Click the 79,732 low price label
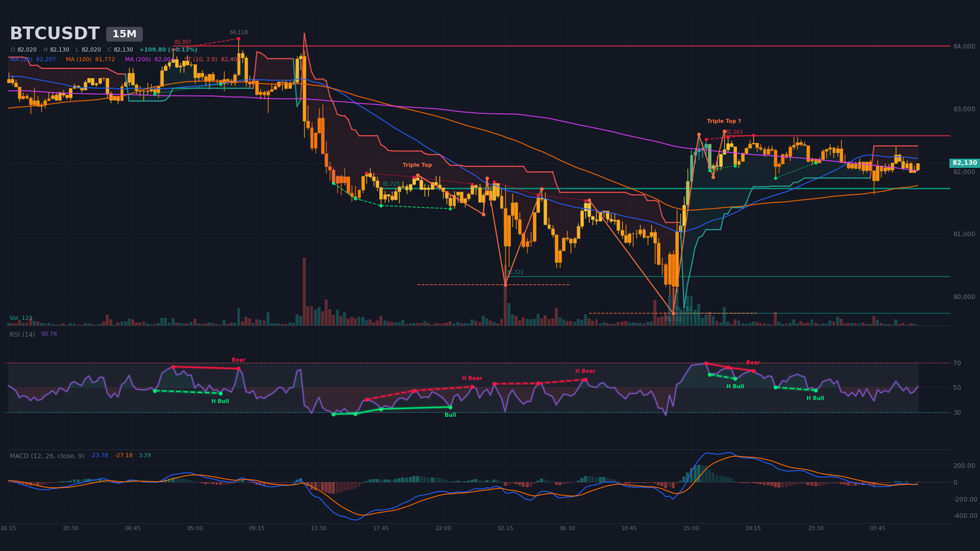This screenshot has height=551, width=980. coord(673,319)
